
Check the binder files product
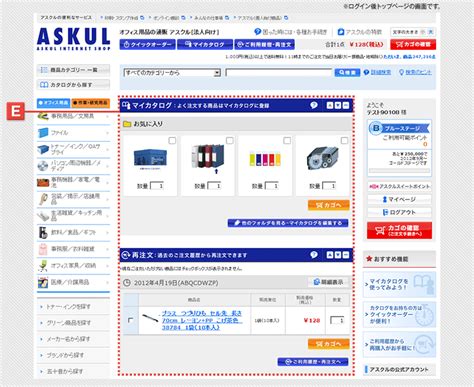click(230, 141)
